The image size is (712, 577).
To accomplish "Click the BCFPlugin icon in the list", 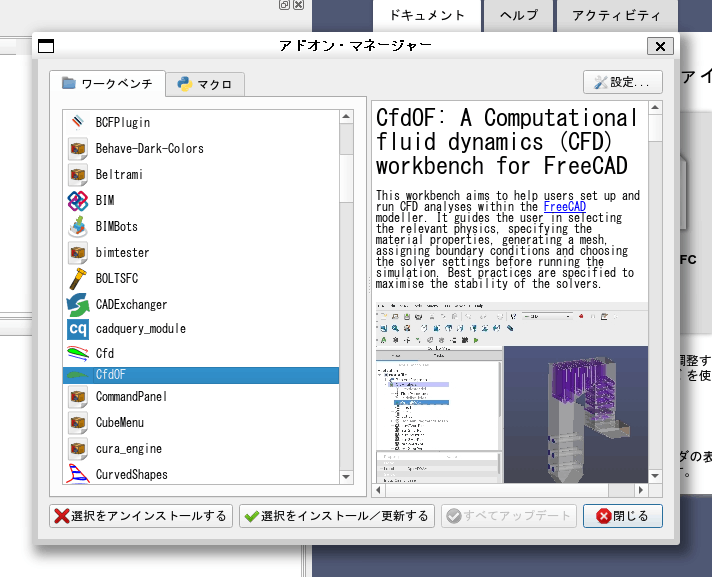I will (78, 122).
